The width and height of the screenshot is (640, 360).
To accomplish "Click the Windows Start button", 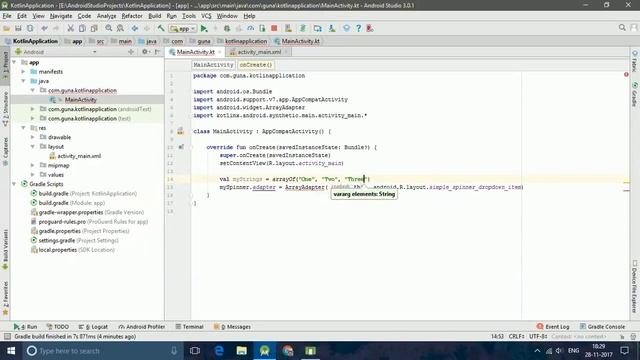I will pos(11,351).
